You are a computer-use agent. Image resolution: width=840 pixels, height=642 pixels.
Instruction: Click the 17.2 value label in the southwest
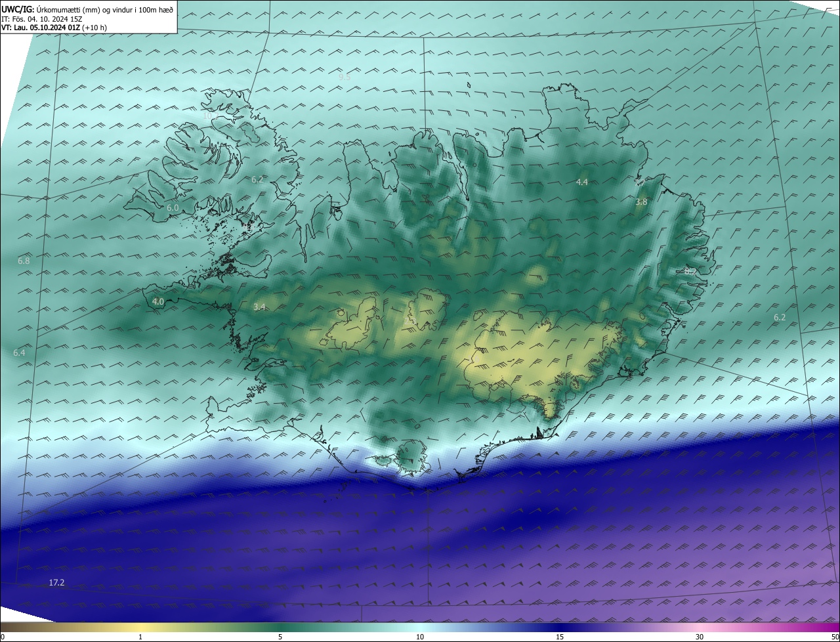tap(57, 582)
